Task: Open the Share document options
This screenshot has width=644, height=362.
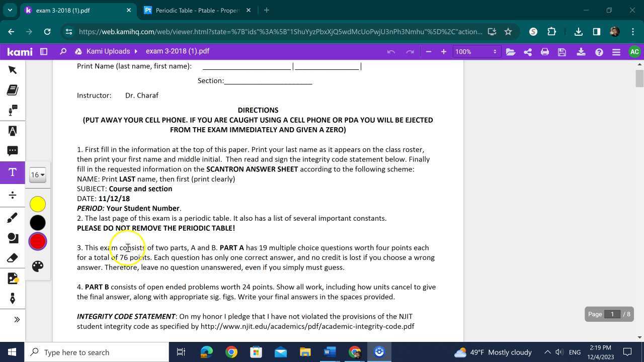Action: tap(527, 51)
